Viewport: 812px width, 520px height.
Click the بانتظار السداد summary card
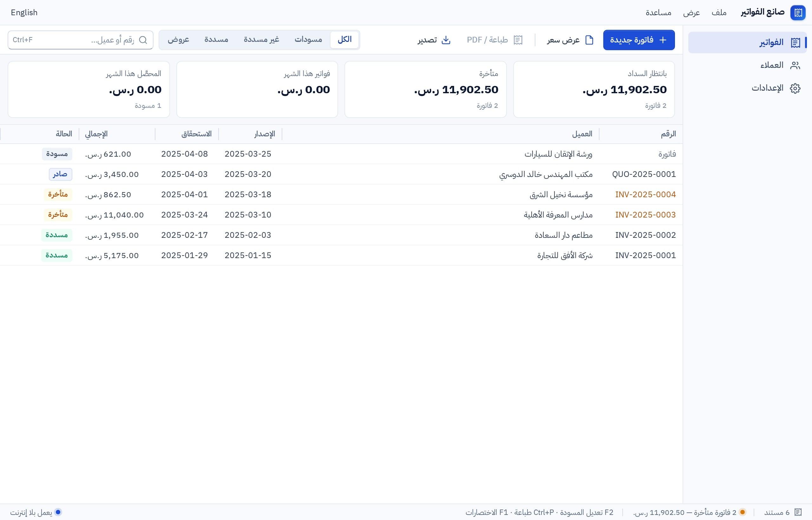click(x=594, y=89)
